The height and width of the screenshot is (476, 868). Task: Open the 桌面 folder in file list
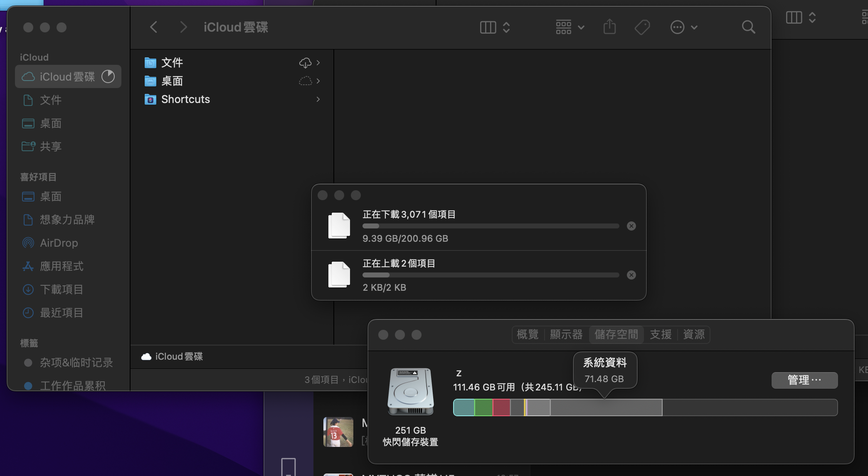point(172,81)
